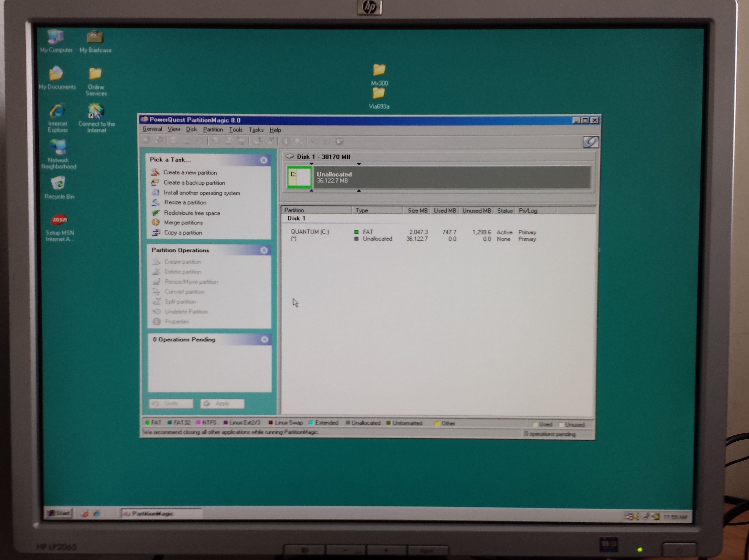Screen dimensions: 749x560
Task: Click the greyed Split partition operation
Action: click(x=174, y=301)
